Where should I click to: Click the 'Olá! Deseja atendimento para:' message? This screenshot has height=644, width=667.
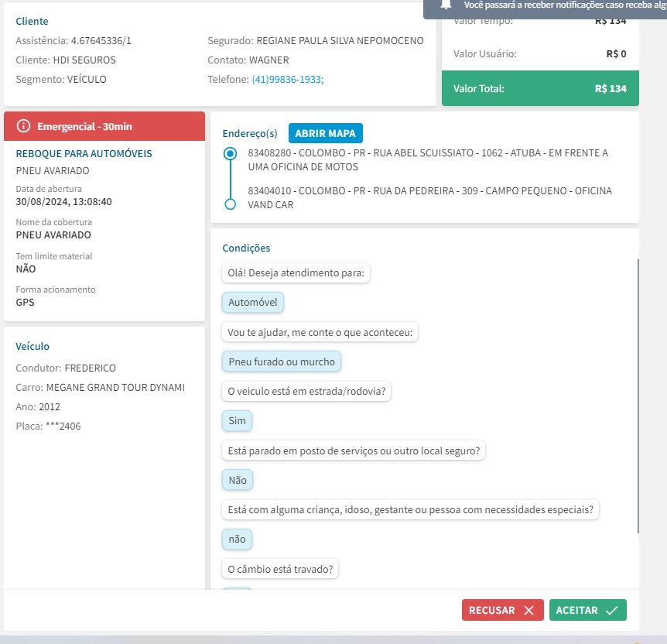(x=296, y=272)
